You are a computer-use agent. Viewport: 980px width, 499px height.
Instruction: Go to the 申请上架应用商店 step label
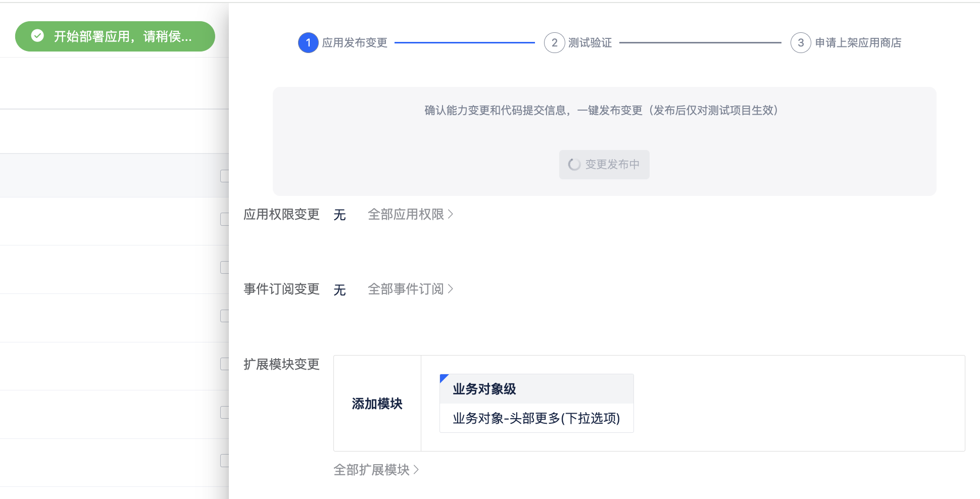pos(858,43)
